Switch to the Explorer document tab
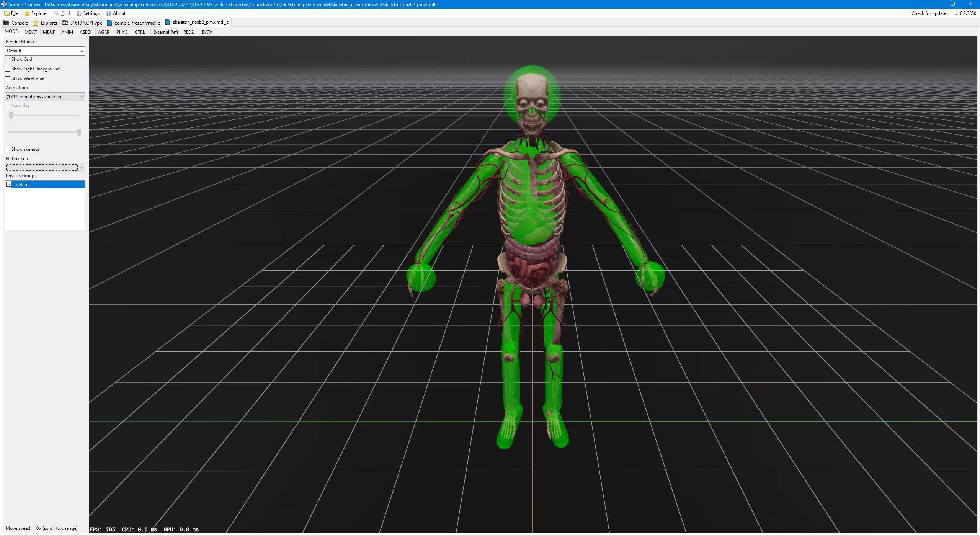Image resolution: width=980 pixels, height=536 pixels. [45, 23]
